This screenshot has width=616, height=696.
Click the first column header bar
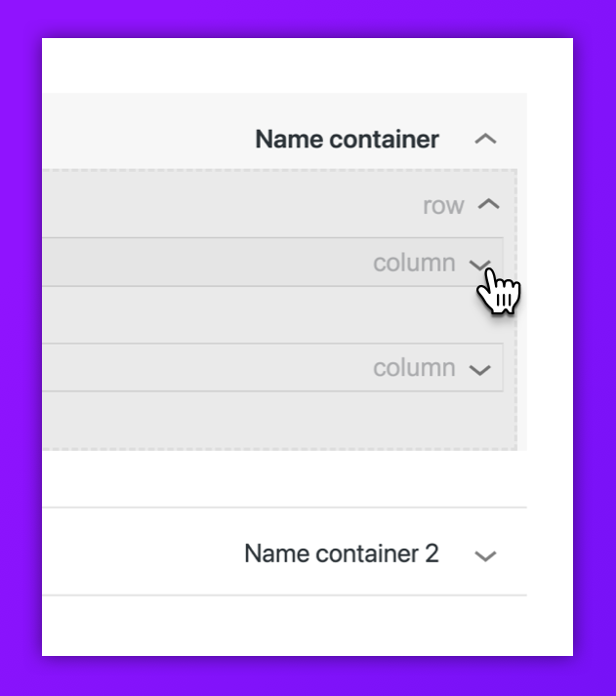[x=195, y=263]
